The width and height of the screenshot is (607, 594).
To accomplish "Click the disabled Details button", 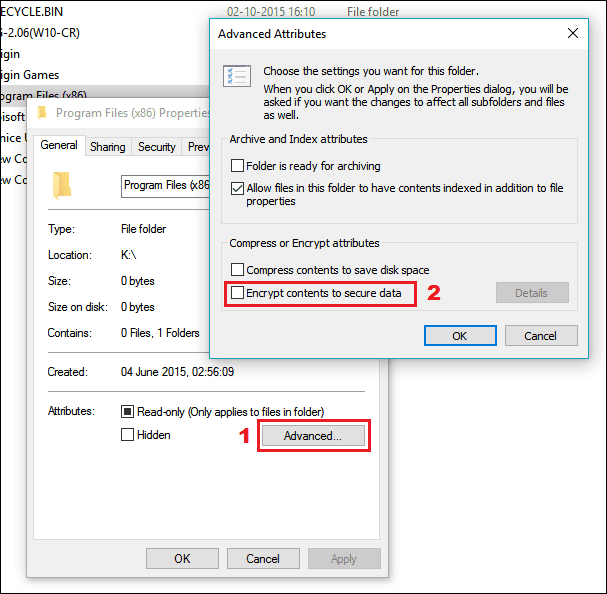I will (x=532, y=293).
